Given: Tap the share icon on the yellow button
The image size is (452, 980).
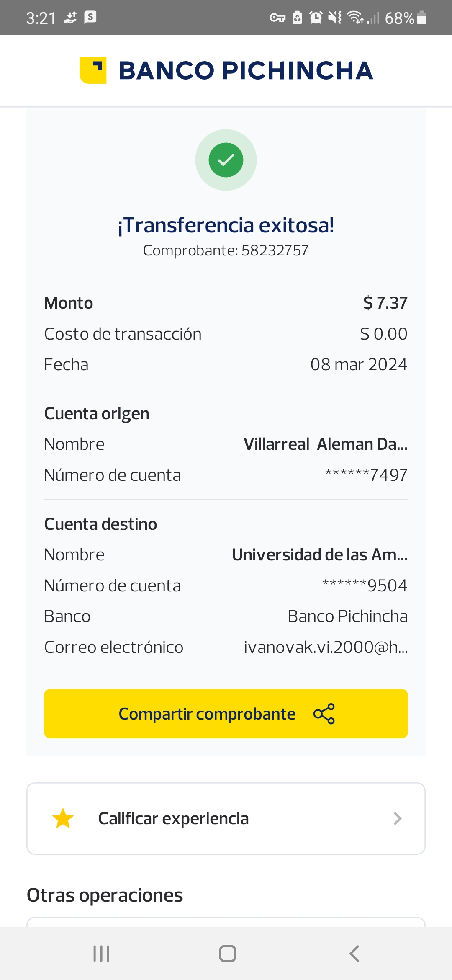Looking at the screenshot, I should [x=324, y=714].
